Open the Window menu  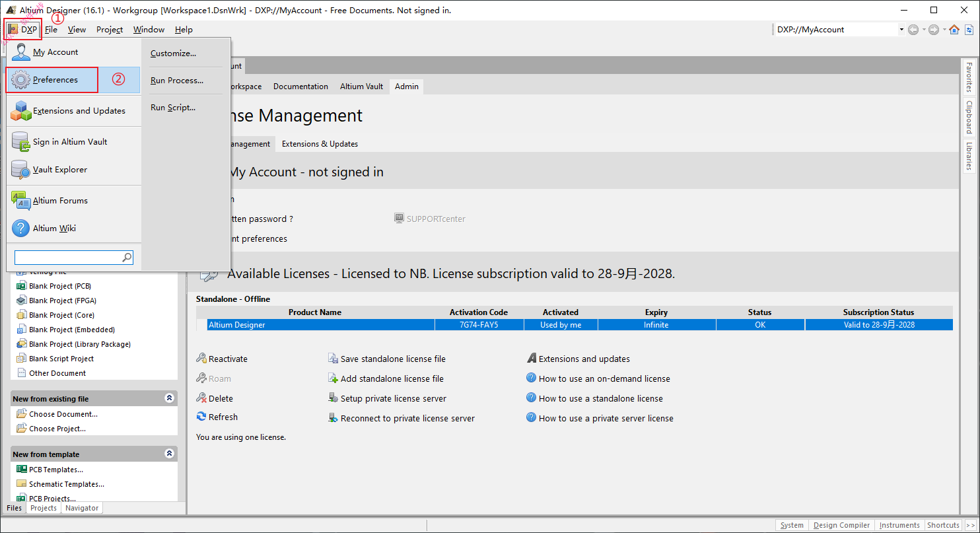[149, 30]
